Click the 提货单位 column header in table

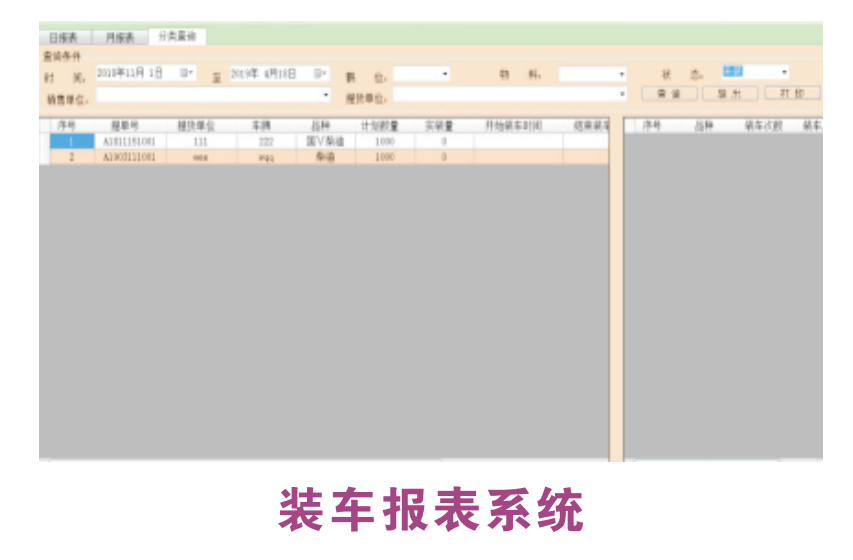196,126
